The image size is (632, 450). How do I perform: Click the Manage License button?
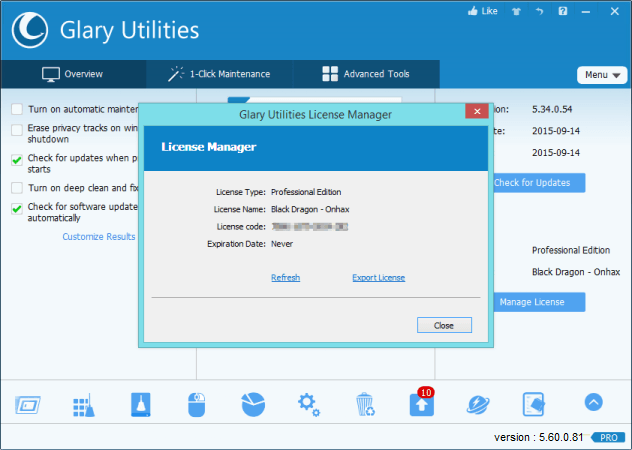tap(539, 302)
